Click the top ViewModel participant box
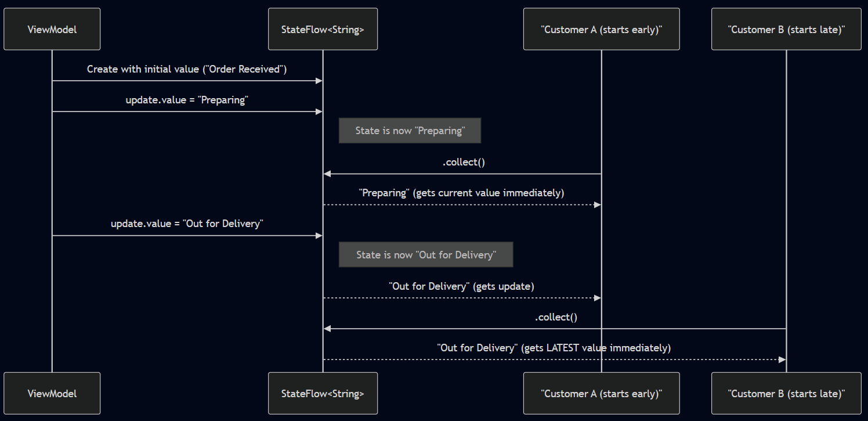 pyautogui.click(x=52, y=29)
